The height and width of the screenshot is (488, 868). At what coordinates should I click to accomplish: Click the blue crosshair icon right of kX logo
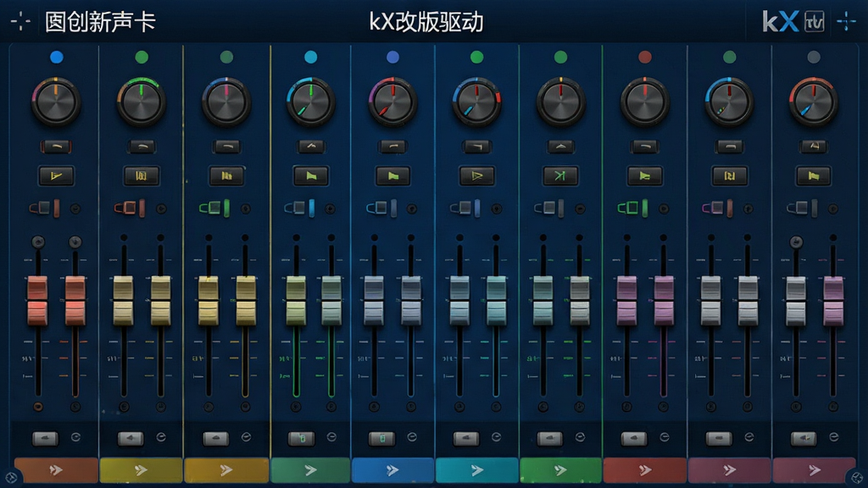pos(847,21)
